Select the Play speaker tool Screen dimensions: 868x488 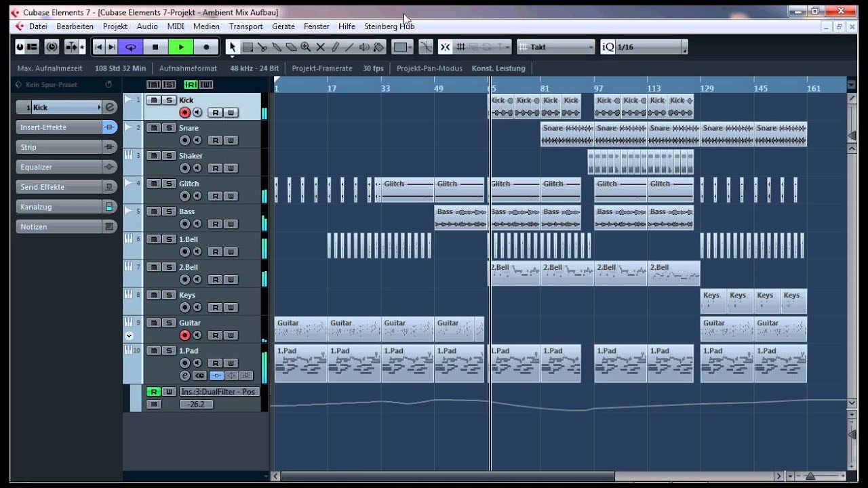[364, 47]
